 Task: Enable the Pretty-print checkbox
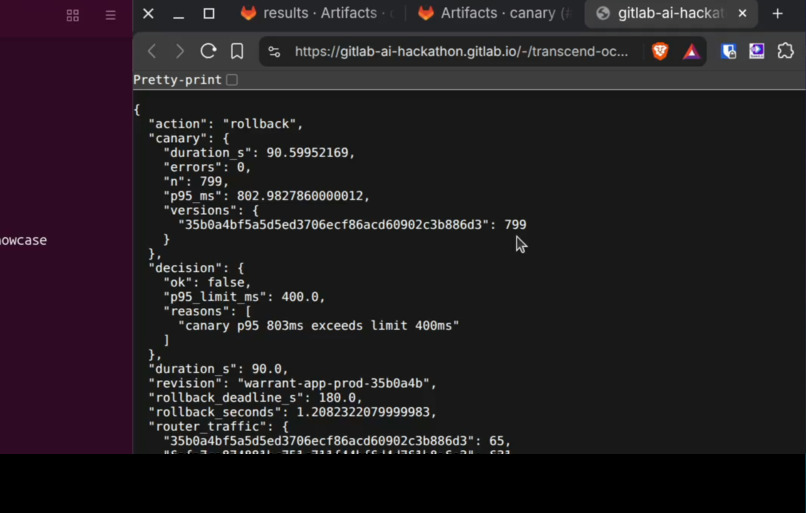coord(232,80)
